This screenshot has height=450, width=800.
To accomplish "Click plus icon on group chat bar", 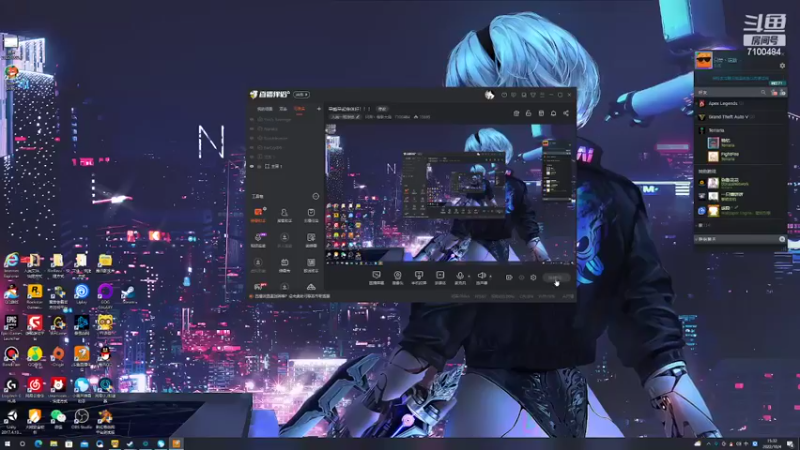I will pos(782,239).
